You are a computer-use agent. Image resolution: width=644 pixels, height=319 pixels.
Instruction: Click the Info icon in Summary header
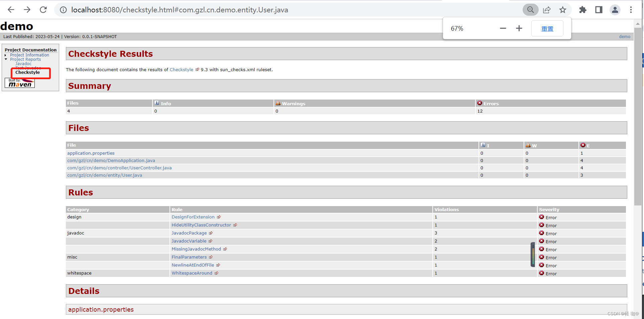157,103
